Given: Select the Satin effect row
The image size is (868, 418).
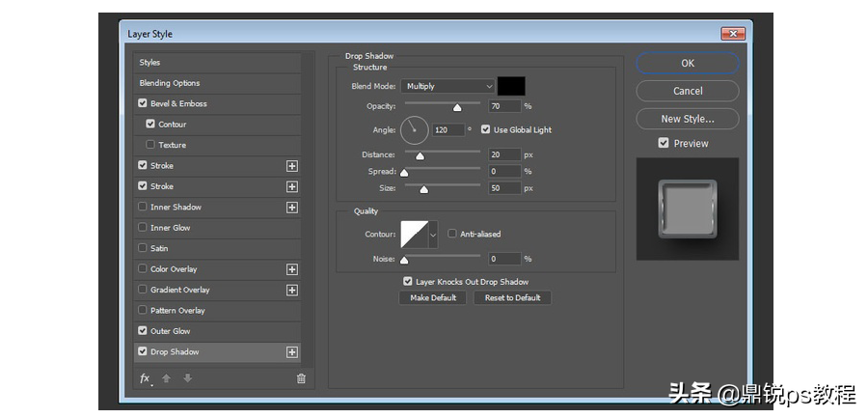Looking at the screenshot, I should pyautogui.click(x=217, y=248).
